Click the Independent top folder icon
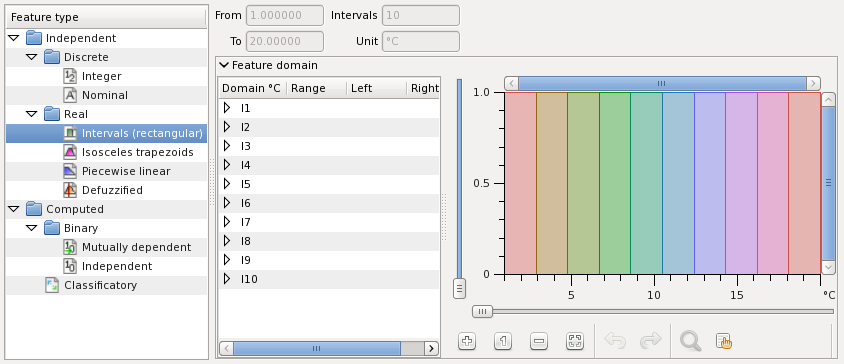The image size is (844, 364). click(x=34, y=38)
